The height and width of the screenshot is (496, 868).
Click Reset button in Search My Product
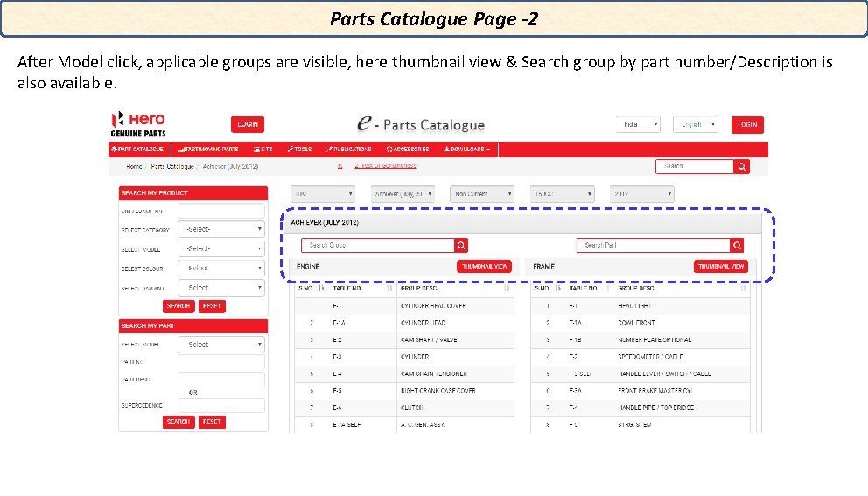pos(212,306)
